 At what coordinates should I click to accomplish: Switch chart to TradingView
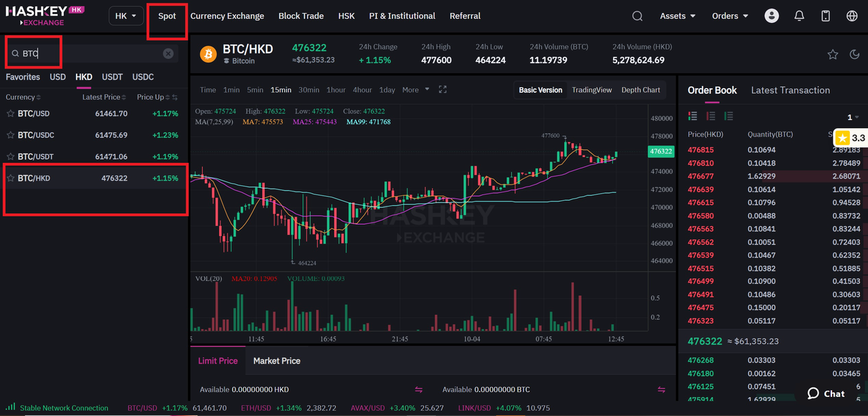click(591, 90)
